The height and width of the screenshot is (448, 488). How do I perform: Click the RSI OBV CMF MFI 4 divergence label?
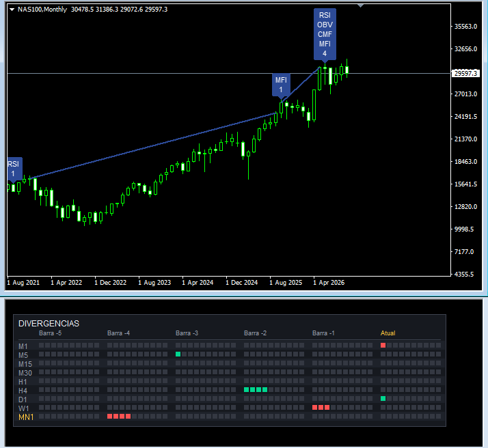tap(325, 34)
